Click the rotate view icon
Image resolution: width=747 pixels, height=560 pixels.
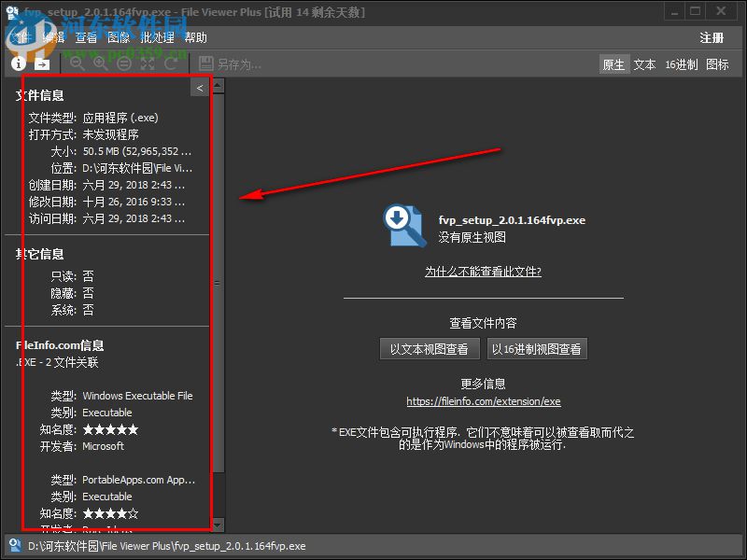click(172, 63)
